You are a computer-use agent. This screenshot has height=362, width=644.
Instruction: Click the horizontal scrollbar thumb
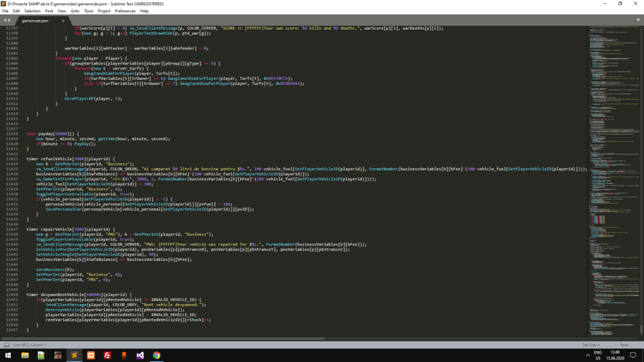coord(163,339)
